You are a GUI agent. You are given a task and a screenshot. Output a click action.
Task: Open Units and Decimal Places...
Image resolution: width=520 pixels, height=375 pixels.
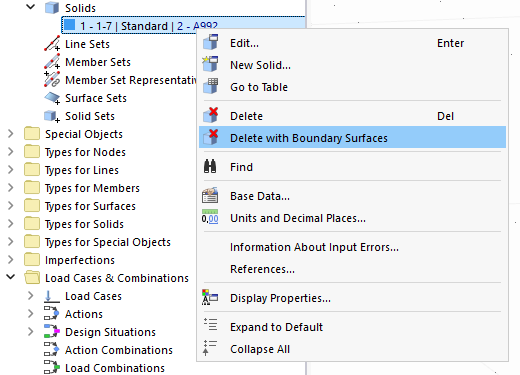tap(352, 218)
